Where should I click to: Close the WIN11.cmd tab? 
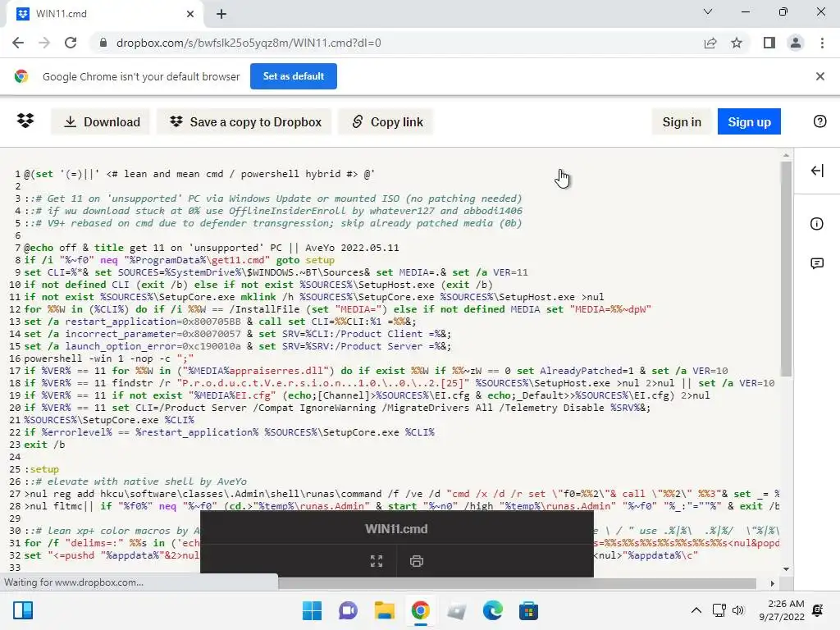tap(190, 14)
